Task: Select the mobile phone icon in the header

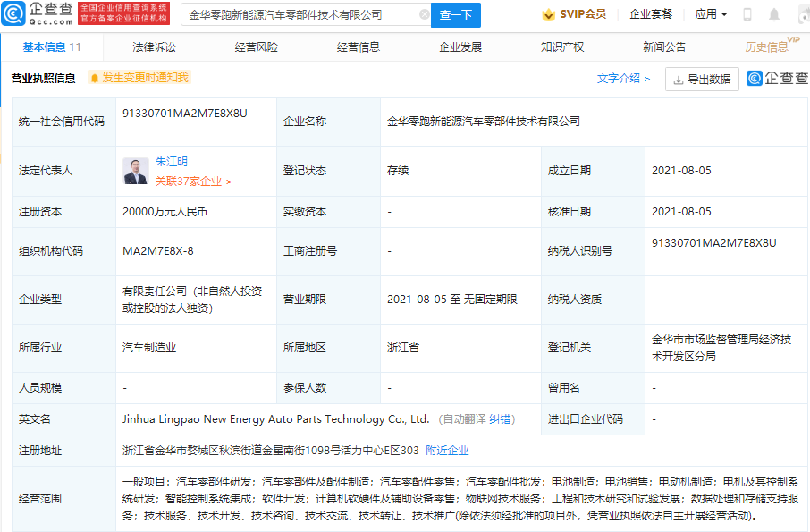Action: (x=747, y=14)
